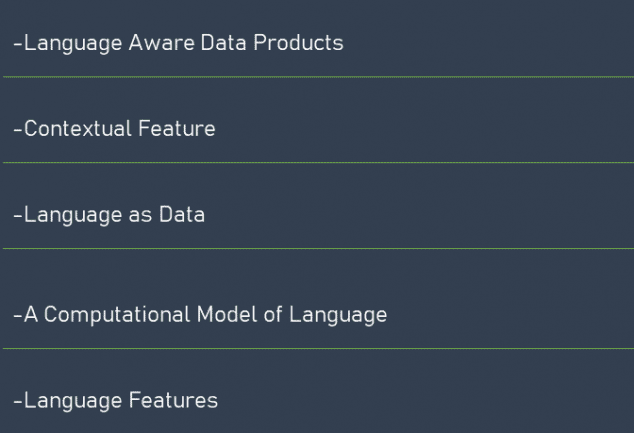Click the dash before Contextual Feature
634x433 pixels.
[x=18, y=130]
